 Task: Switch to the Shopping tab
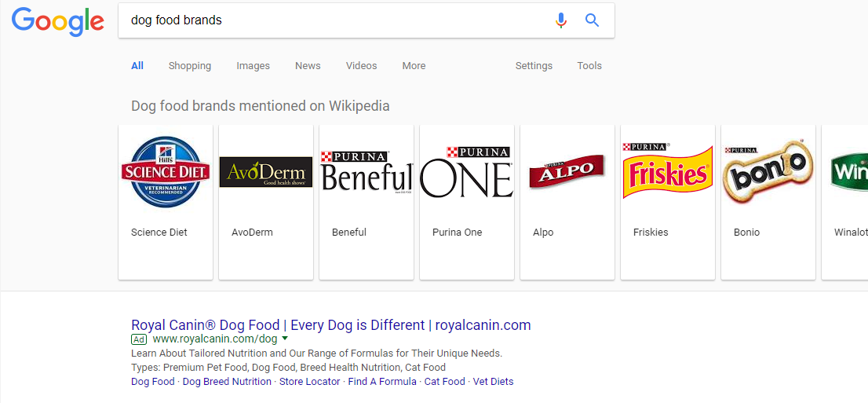[190, 66]
